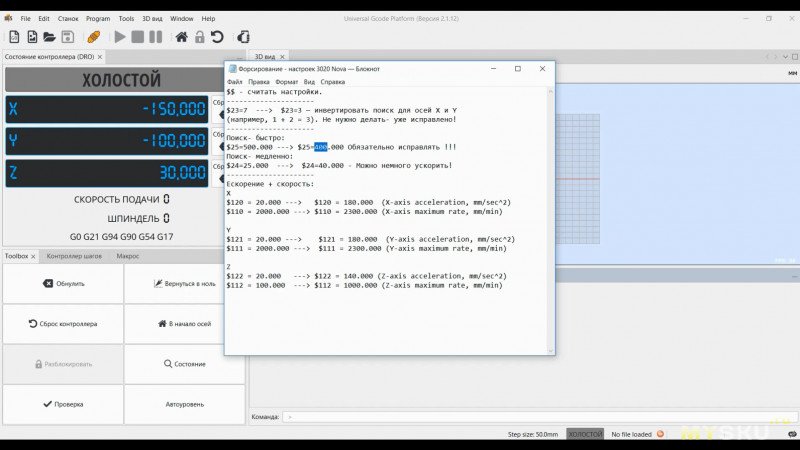The height and width of the screenshot is (450, 800).
Task: Stop the job with the stop button
Action: pyautogui.click(x=137, y=37)
